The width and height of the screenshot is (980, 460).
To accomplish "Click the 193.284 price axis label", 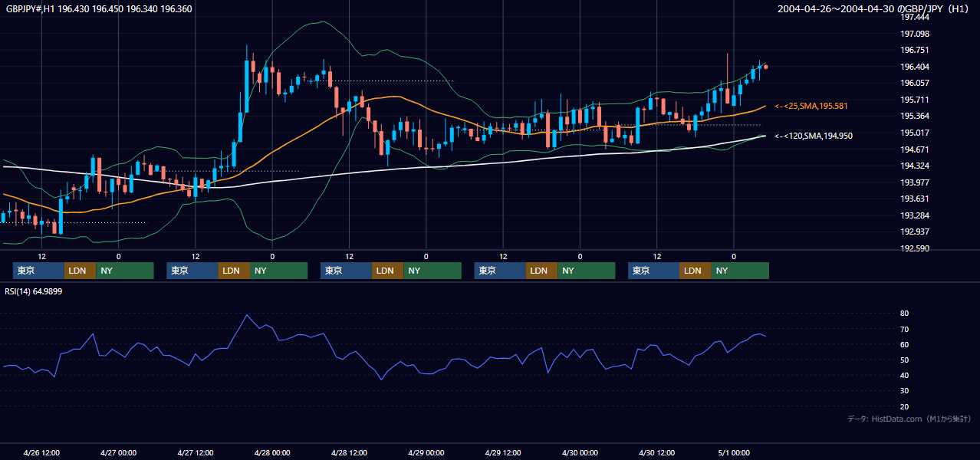I will pos(916,215).
